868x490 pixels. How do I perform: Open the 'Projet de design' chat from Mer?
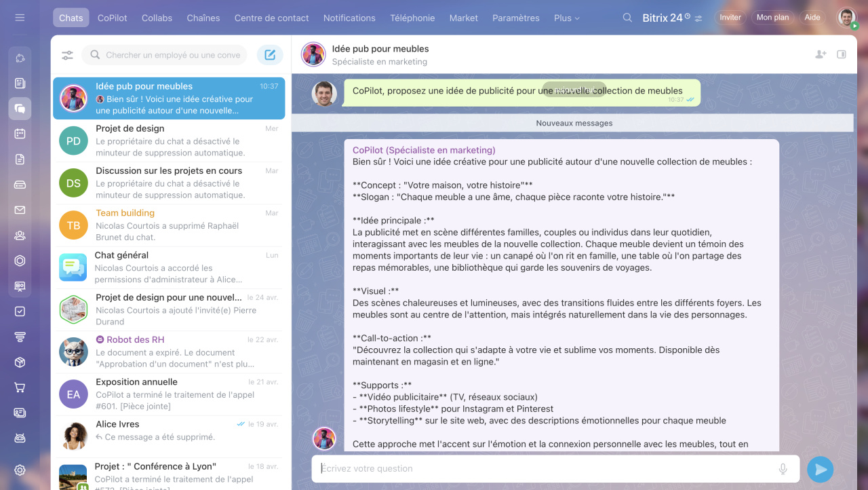tap(169, 140)
